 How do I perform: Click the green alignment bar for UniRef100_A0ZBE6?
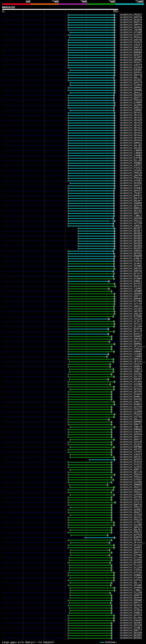91,279
